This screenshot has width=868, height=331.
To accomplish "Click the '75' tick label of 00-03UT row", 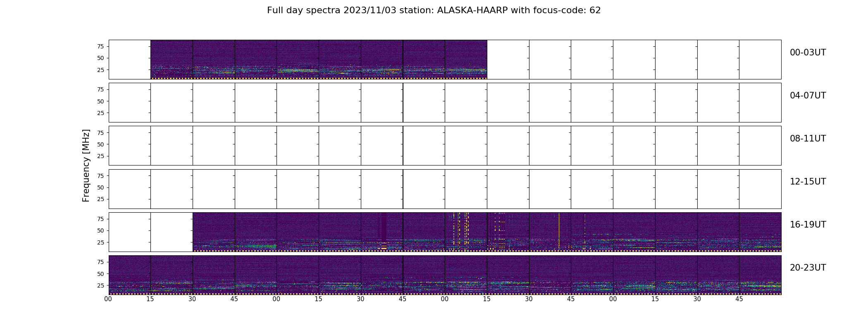I will (x=100, y=46).
